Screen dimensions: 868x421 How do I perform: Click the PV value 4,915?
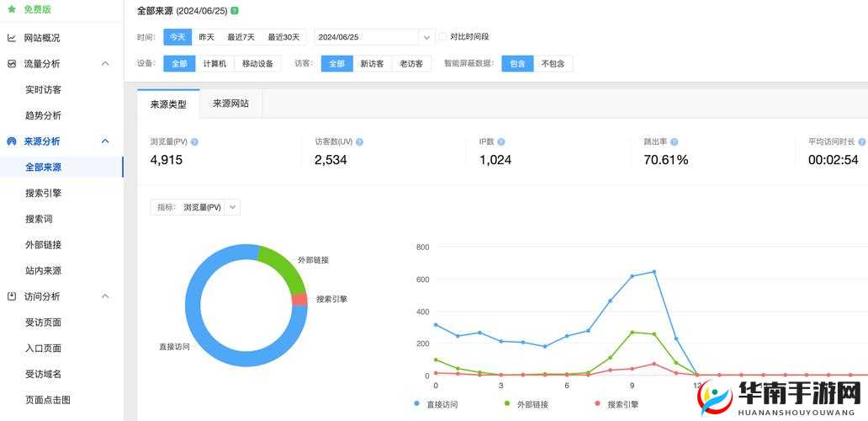[x=166, y=160]
